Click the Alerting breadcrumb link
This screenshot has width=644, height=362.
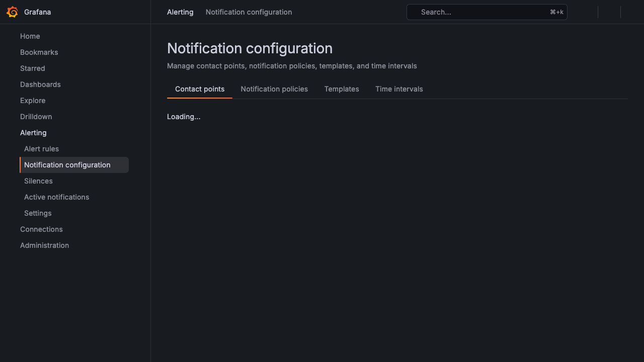tap(180, 12)
